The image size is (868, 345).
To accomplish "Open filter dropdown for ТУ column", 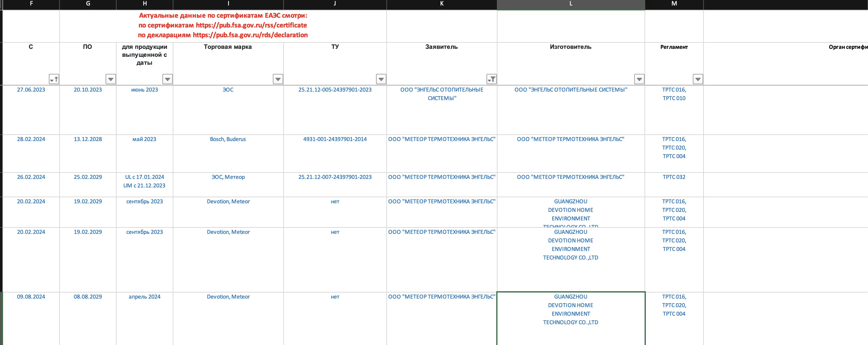I will click(381, 79).
